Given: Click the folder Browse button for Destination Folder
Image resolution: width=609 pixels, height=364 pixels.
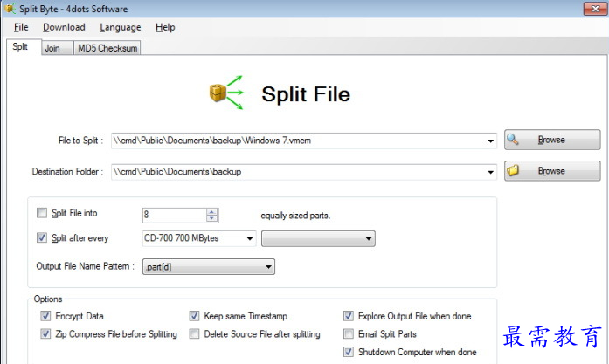Looking at the screenshot, I should (552, 171).
